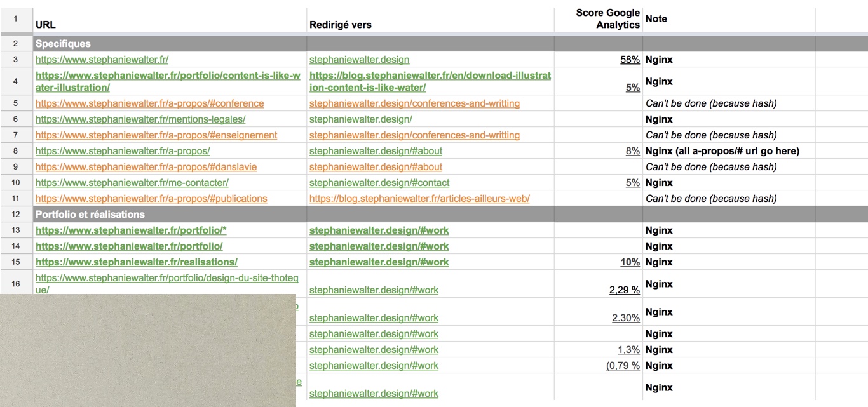This screenshot has width=868, height=407.
Task: Click the 58% score cell
Action: click(629, 60)
